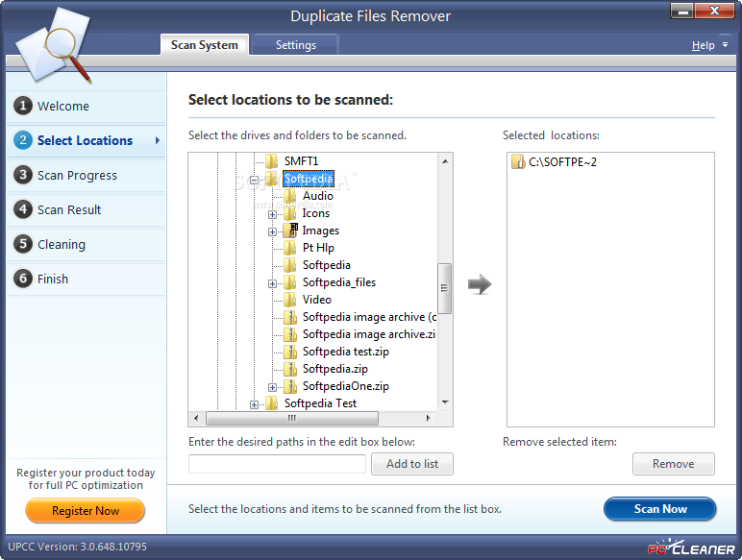Click the Softpedia image archive.zi archive icon
Image resolution: width=742 pixels, height=560 pixels.
click(290, 334)
